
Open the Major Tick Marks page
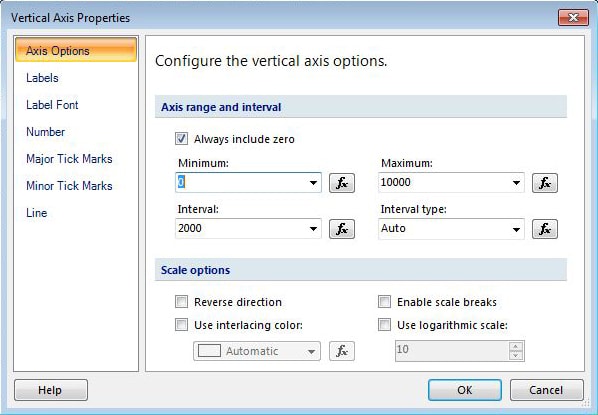point(69,159)
